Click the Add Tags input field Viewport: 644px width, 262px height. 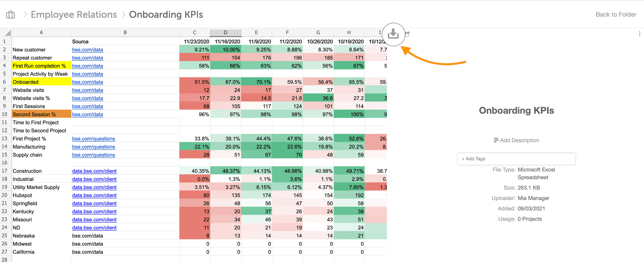tap(516, 159)
